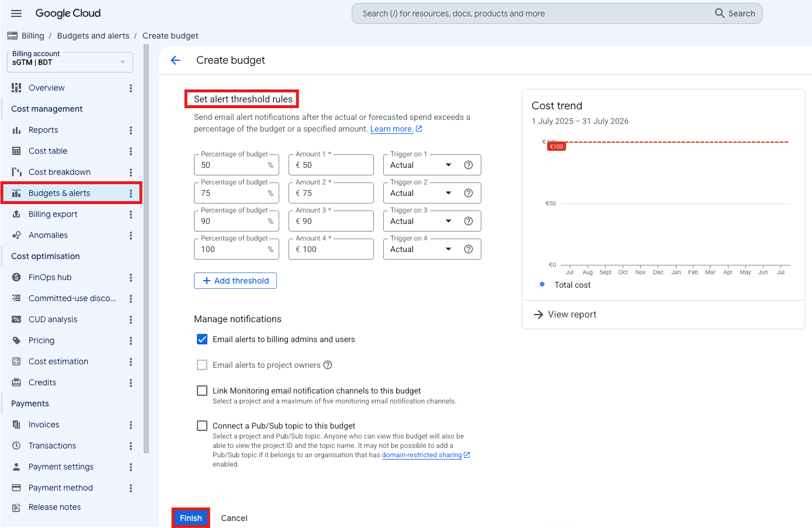Open CUD analysis in sidebar
The height and width of the screenshot is (528, 812).
tap(53, 319)
